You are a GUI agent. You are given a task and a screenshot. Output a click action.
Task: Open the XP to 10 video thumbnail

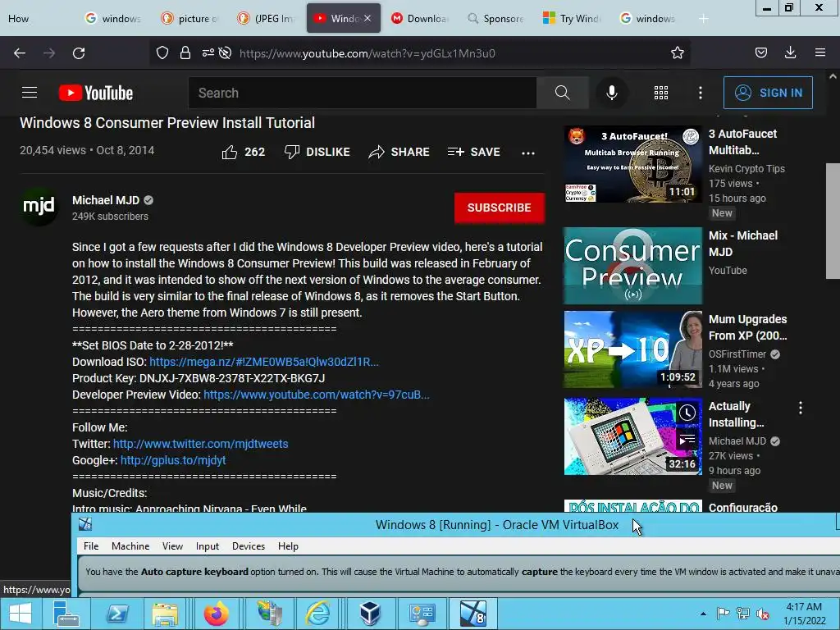click(x=632, y=349)
